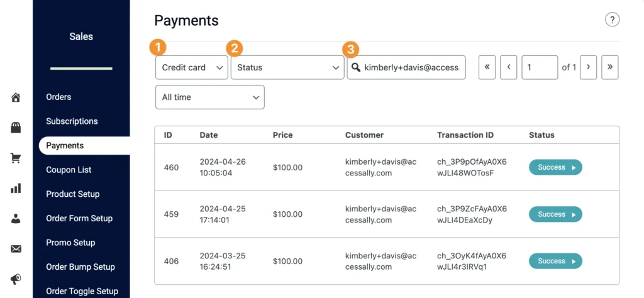
Task: Expand the Credit card payment type dropdown
Action: pyautogui.click(x=191, y=67)
